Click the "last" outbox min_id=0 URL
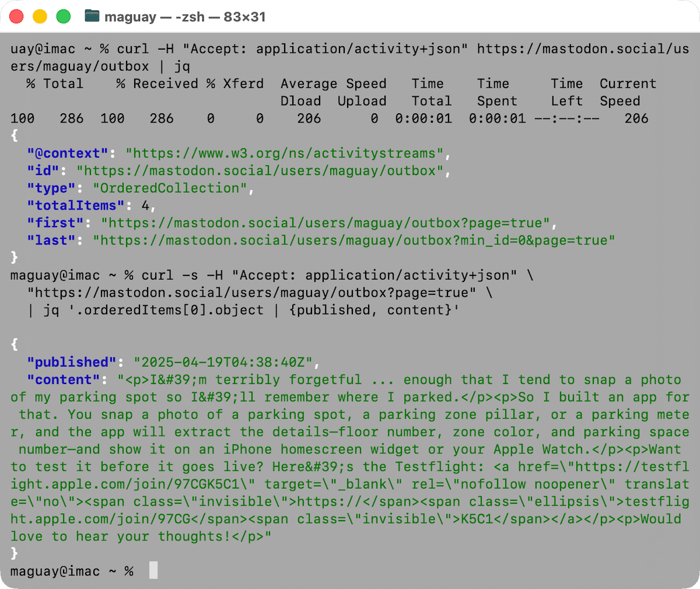This screenshot has width=700, height=589. coord(354,241)
